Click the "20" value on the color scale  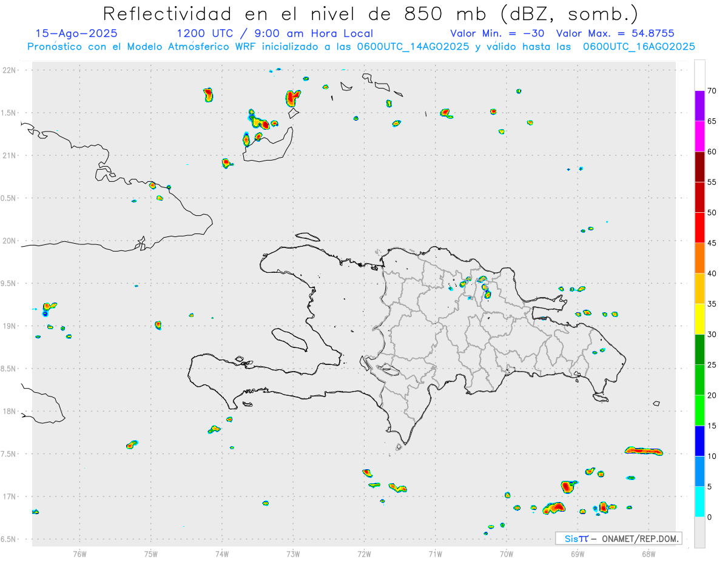click(712, 395)
